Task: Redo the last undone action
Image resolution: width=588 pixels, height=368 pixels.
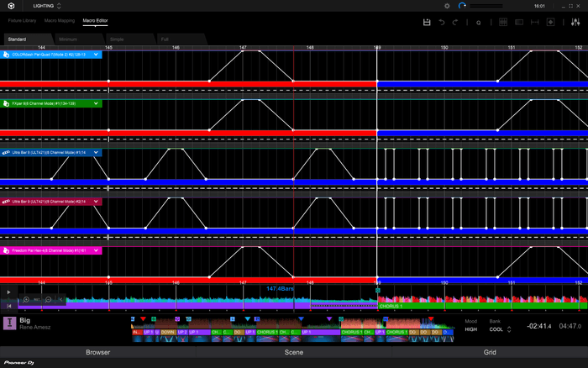Action: click(x=455, y=23)
